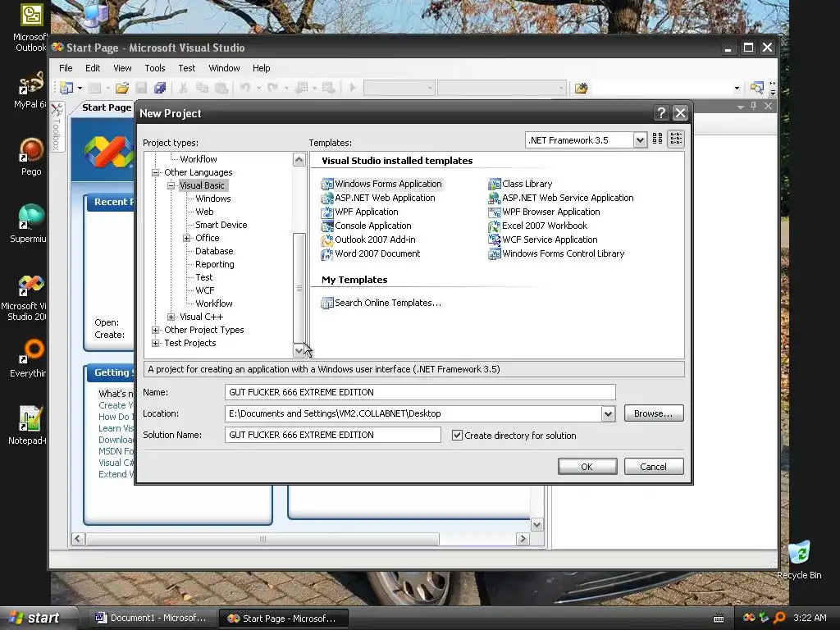Pick the Excel 2007 Workbook template
This screenshot has width=840, height=630.
[537, 226]
